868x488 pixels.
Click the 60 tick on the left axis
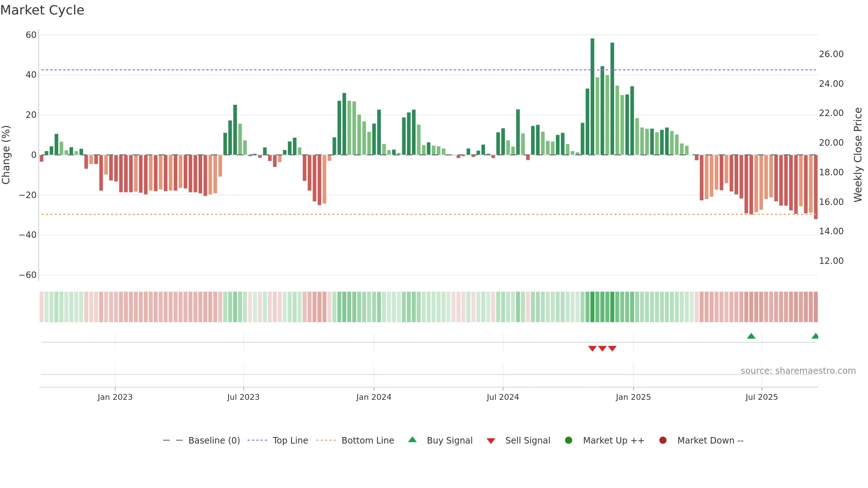click(31, 35)
